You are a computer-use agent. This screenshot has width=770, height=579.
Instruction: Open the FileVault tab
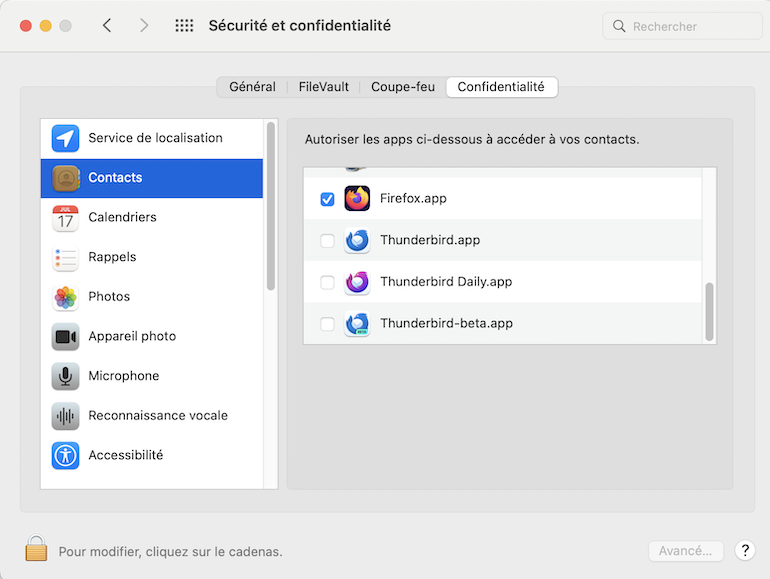[324, 87]
